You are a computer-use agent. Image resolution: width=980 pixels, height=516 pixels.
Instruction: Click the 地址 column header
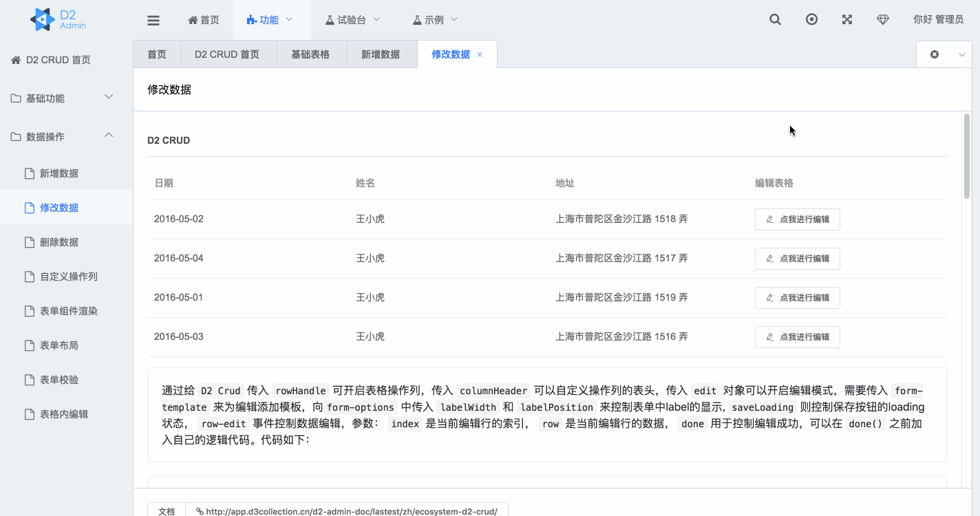coord(565,183)
